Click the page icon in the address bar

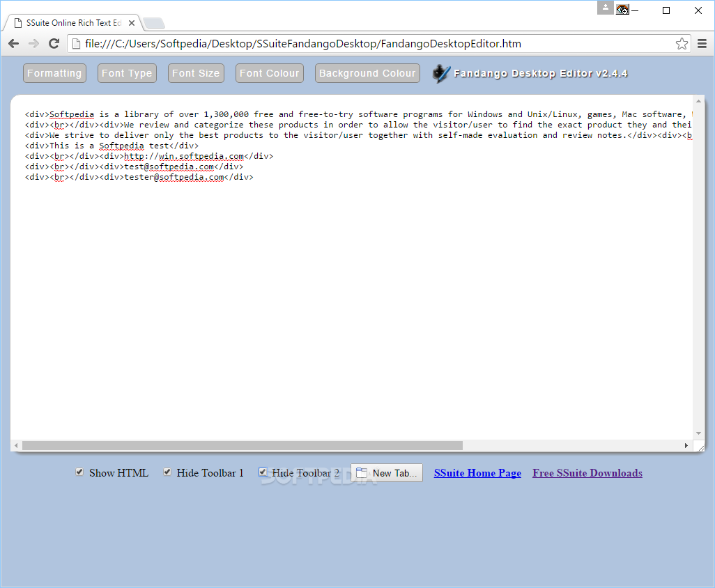pos(77,44)
